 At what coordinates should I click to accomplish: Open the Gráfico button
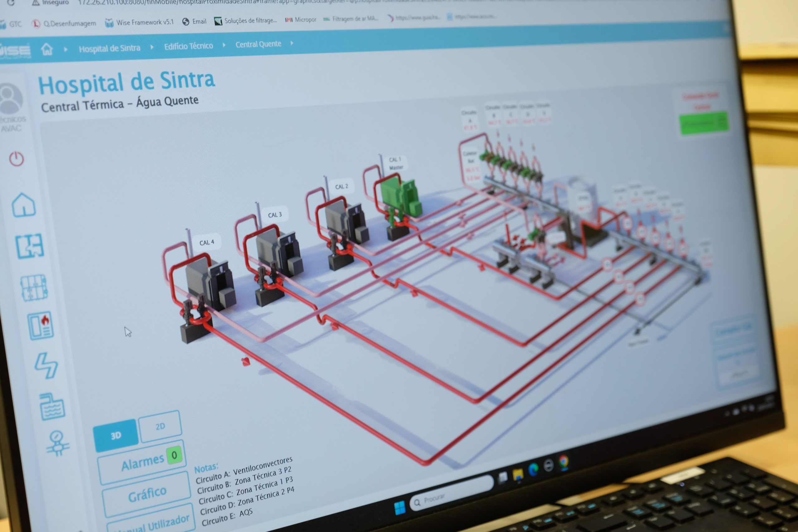pos(147,495)
